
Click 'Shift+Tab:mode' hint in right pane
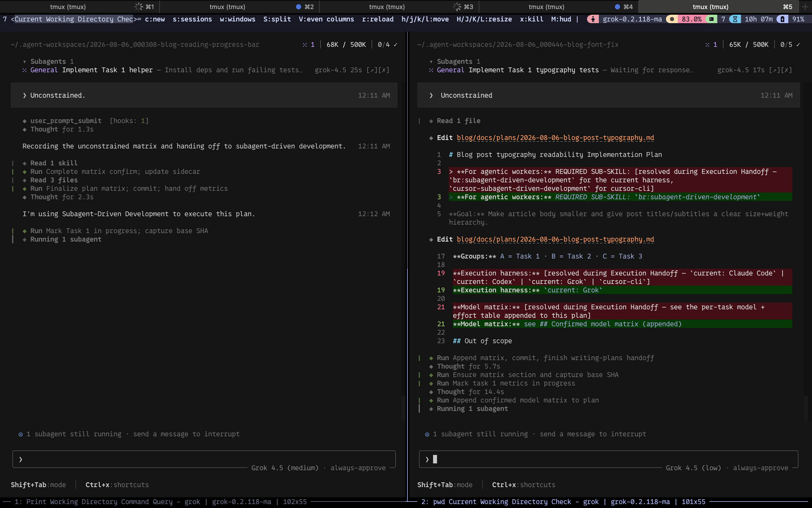coord(445,485)
